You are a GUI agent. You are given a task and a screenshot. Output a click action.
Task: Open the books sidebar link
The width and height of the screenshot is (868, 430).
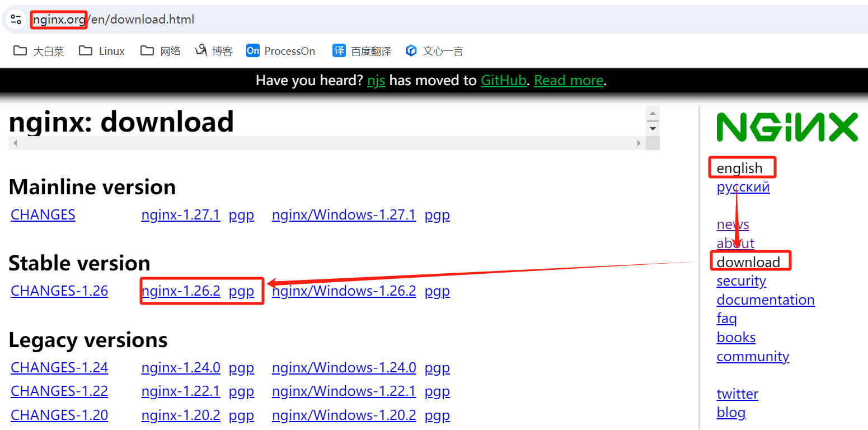[x=736, y=338]
